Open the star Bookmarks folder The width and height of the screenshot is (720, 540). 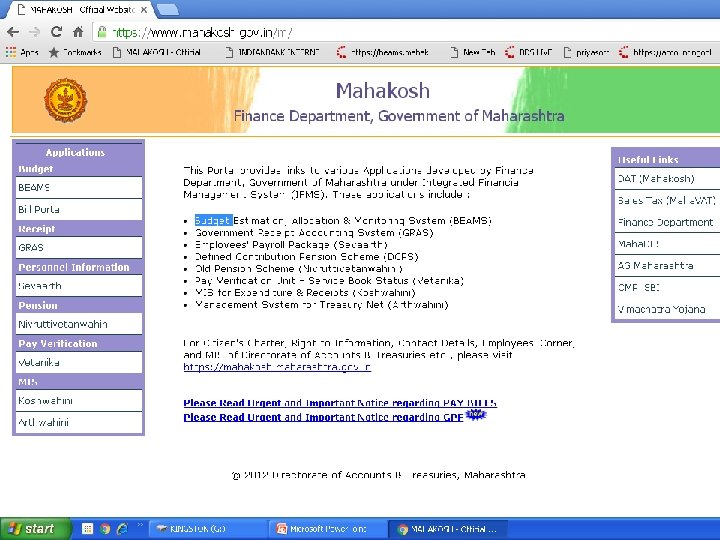pyautogui.click(x=74, y=52)
